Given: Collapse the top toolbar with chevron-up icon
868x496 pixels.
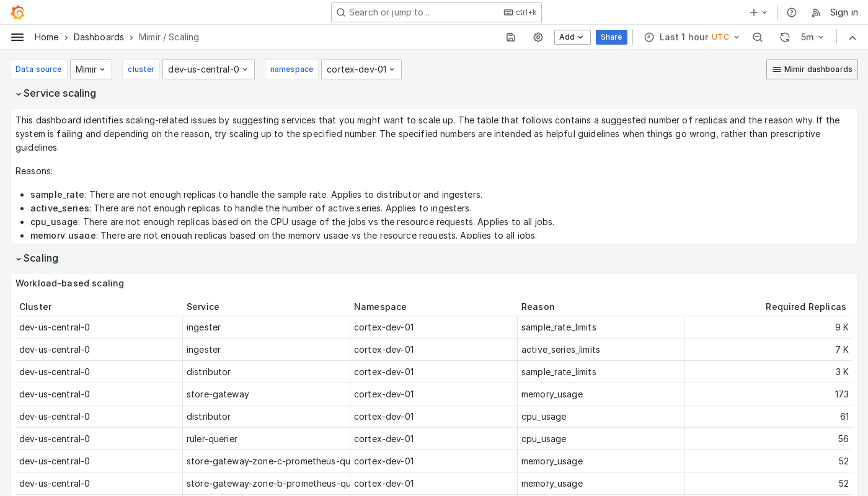Looking at the screenshot, I should (852, 37).
